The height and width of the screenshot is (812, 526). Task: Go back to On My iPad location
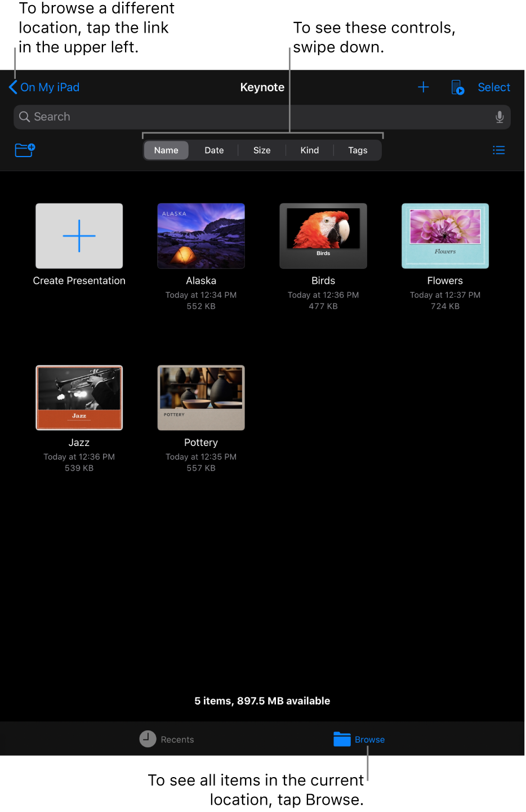[x=44, y=87]
